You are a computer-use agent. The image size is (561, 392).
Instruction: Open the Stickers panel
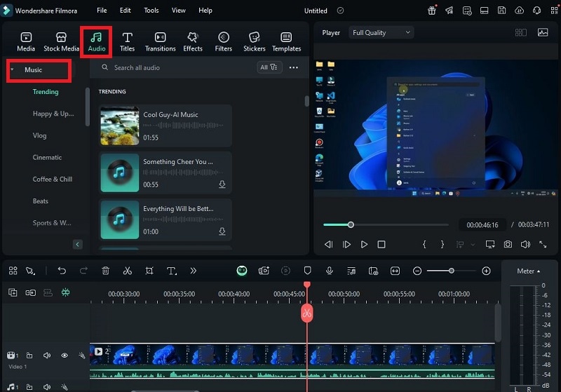pyautogui.click(x=255, y=41)
